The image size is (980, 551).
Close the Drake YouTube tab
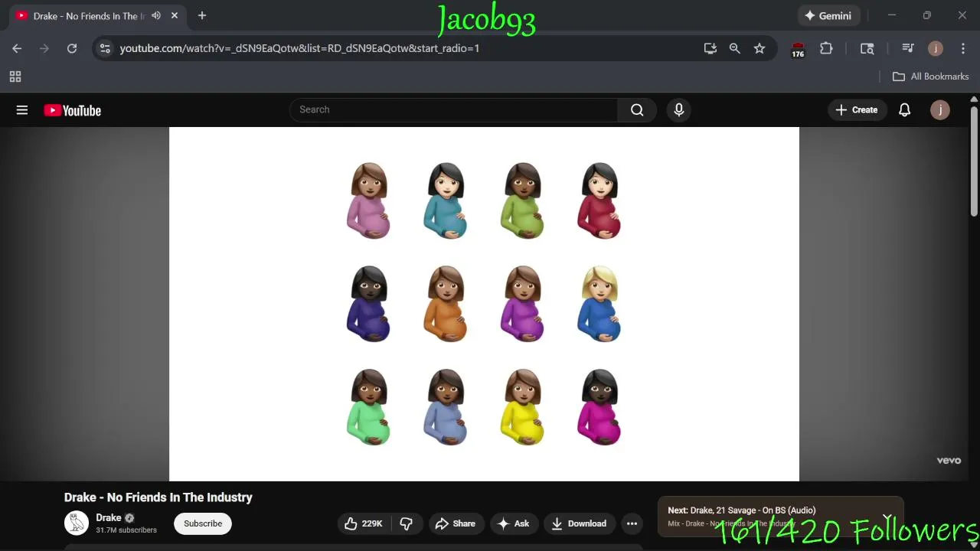pos(175,15)
